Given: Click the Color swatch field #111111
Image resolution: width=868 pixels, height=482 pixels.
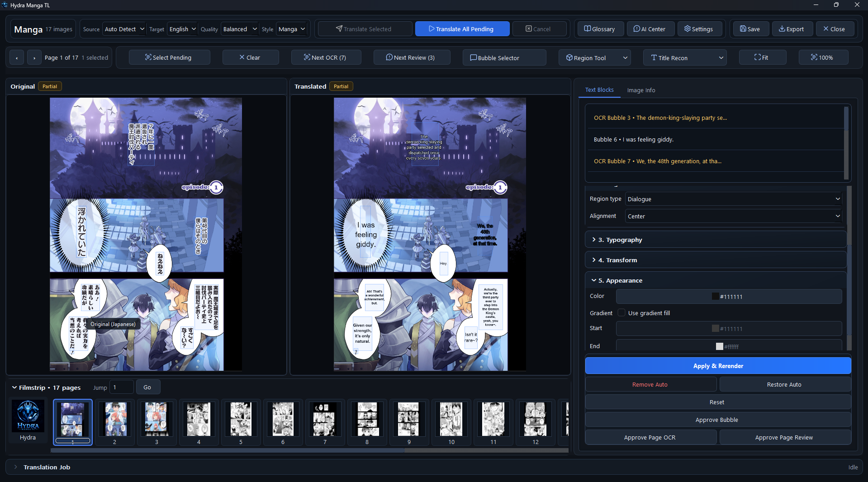Looking at the screenshot, I should (729, 297).
